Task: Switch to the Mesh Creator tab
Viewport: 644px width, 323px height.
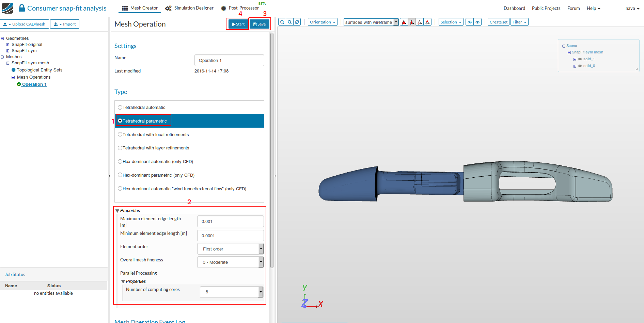Action: [x=140, y=8]
